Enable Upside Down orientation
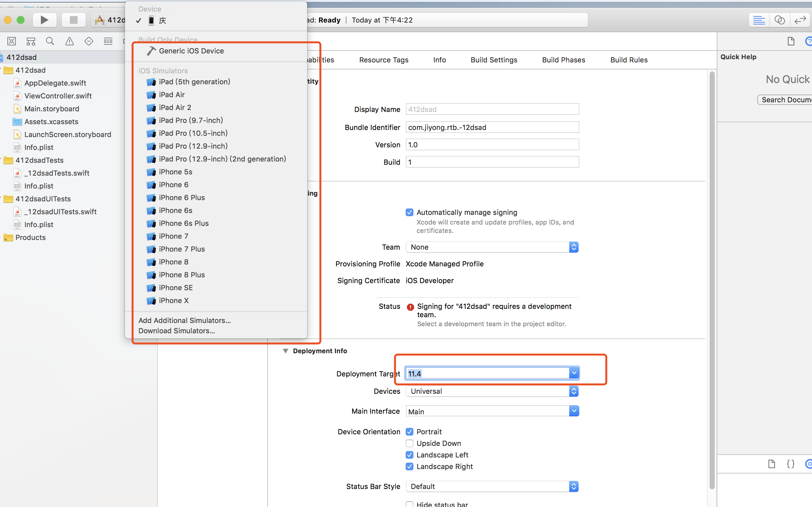 (x=409, y=443)
